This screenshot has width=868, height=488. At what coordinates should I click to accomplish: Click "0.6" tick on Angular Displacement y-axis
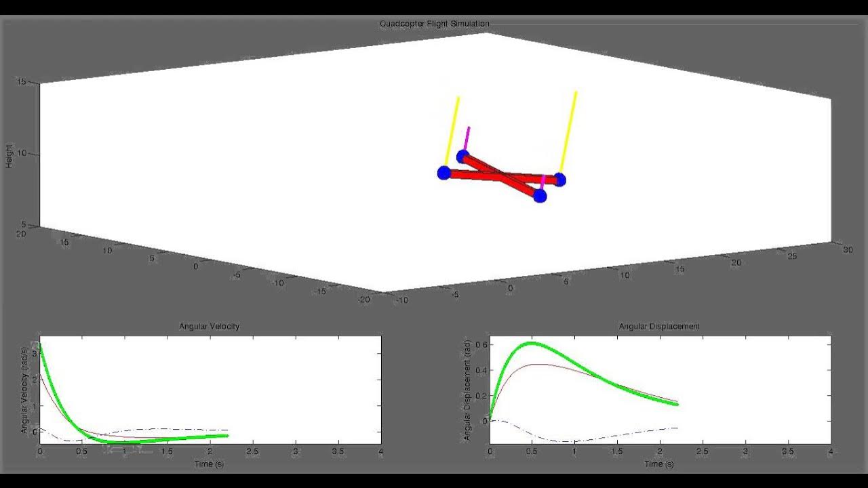pos(481,344)
